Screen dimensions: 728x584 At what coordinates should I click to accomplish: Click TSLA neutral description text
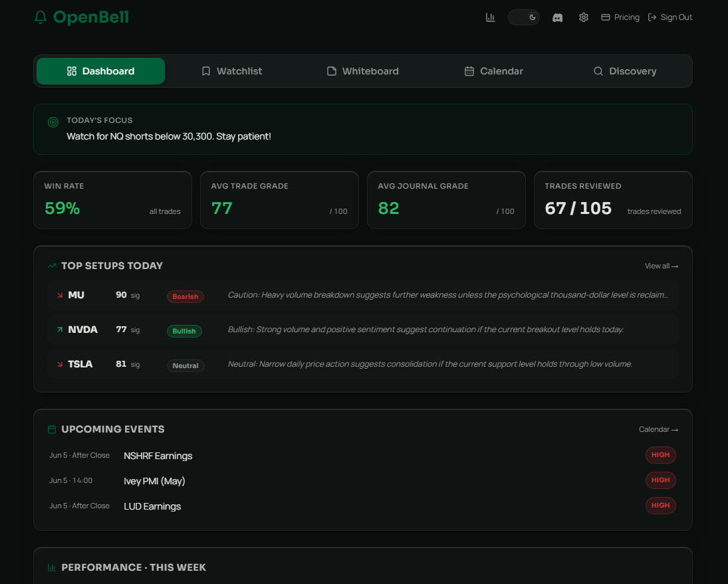[430, 364]
